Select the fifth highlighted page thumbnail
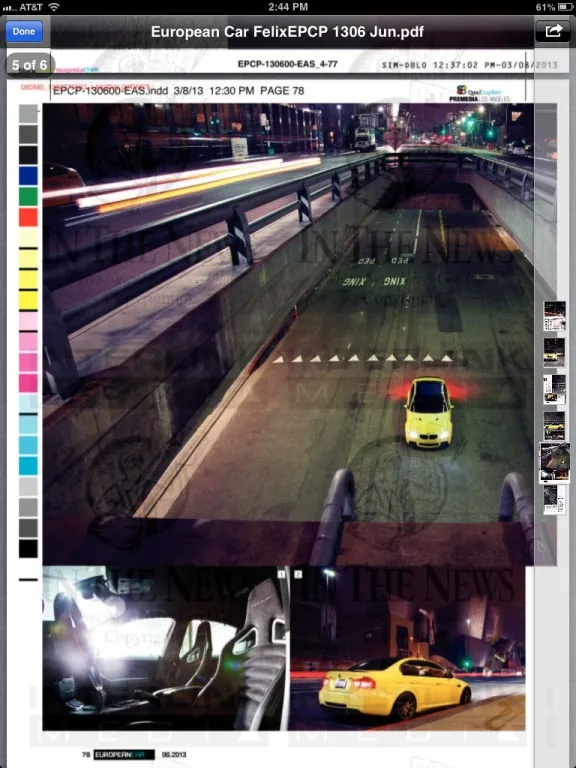The height and width of the screenshot is (768, 576). pyautogui.click(x=554, y=463)
